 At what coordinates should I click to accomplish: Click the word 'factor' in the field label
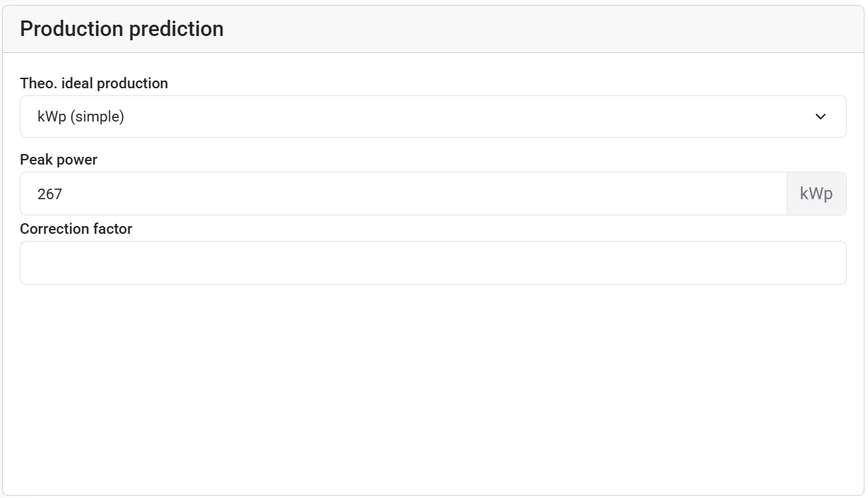(x=113, y=229)
